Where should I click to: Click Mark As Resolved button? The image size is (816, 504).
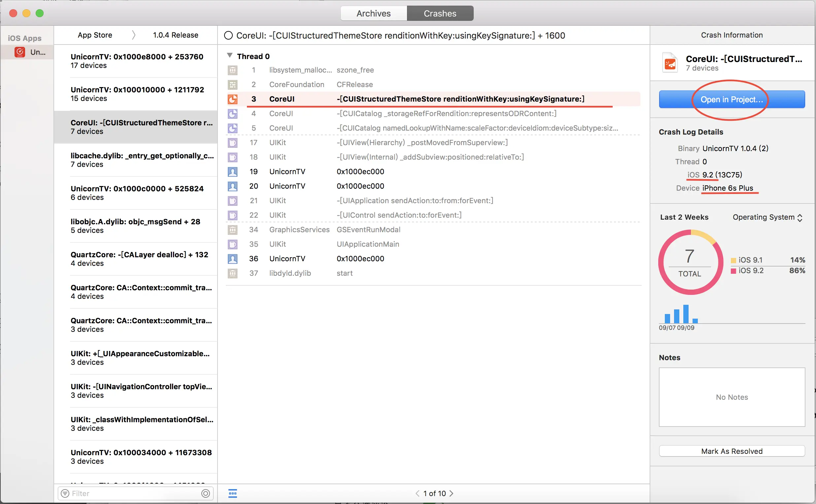coord(731,451)
